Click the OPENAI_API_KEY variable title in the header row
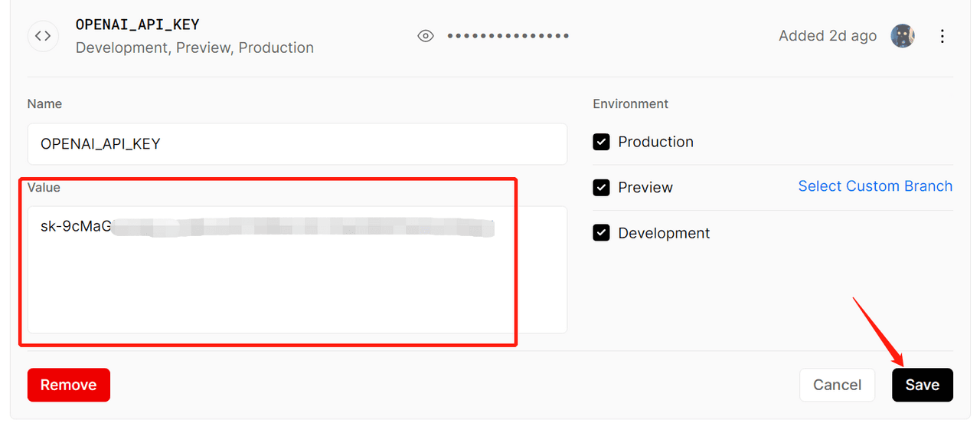980x430 pixels. pyautogui.click(x=137, y=25)
